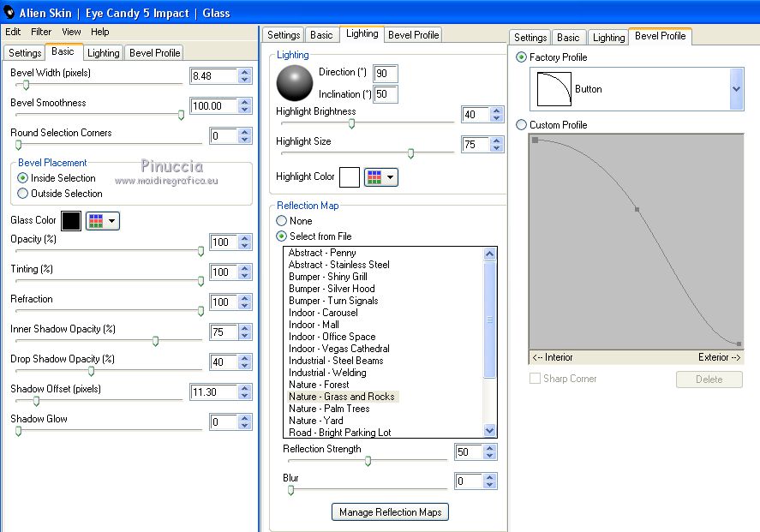Click the Reflection Strength slider handle

click(x=368, y=461)
